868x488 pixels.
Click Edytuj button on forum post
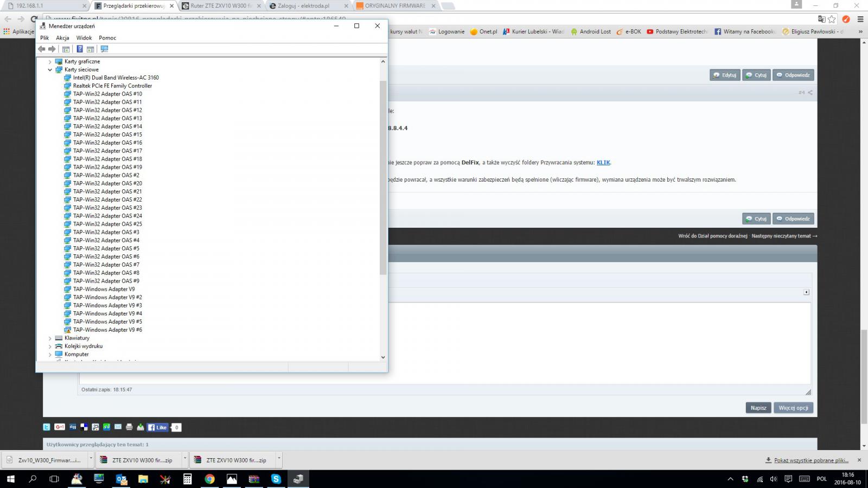725,75
